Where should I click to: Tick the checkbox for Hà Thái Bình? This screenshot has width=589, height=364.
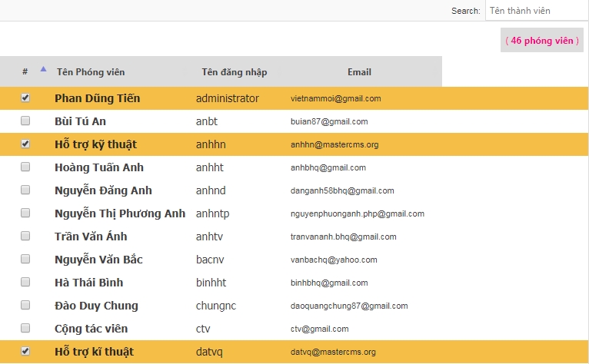click(x=25, y=282)
